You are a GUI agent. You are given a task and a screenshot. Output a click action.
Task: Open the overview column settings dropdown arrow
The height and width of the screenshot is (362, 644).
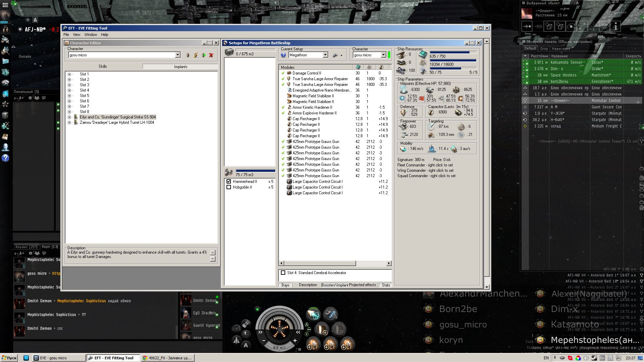click(x=525, y=56)
